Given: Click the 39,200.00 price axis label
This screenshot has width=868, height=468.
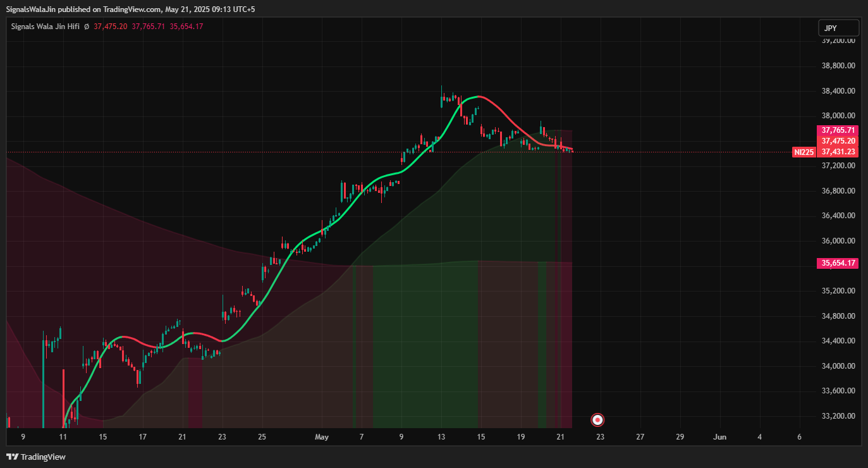Looking at the screenshot, I should pos(838,40).
